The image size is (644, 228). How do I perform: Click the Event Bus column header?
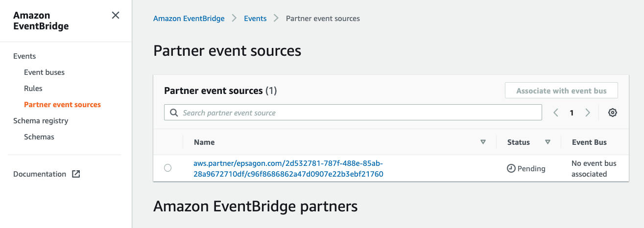(x=589, y=142)
